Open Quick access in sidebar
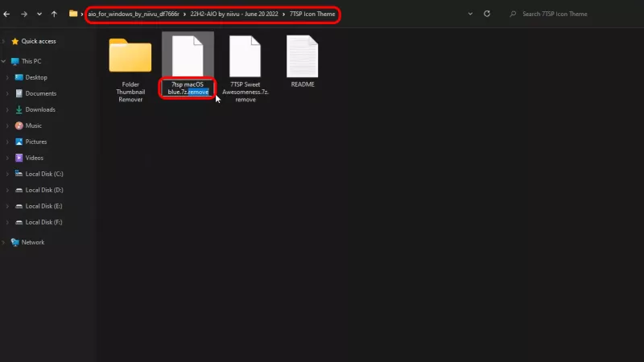The width and height of the screenshot is (644, 362). coord(39,41)
